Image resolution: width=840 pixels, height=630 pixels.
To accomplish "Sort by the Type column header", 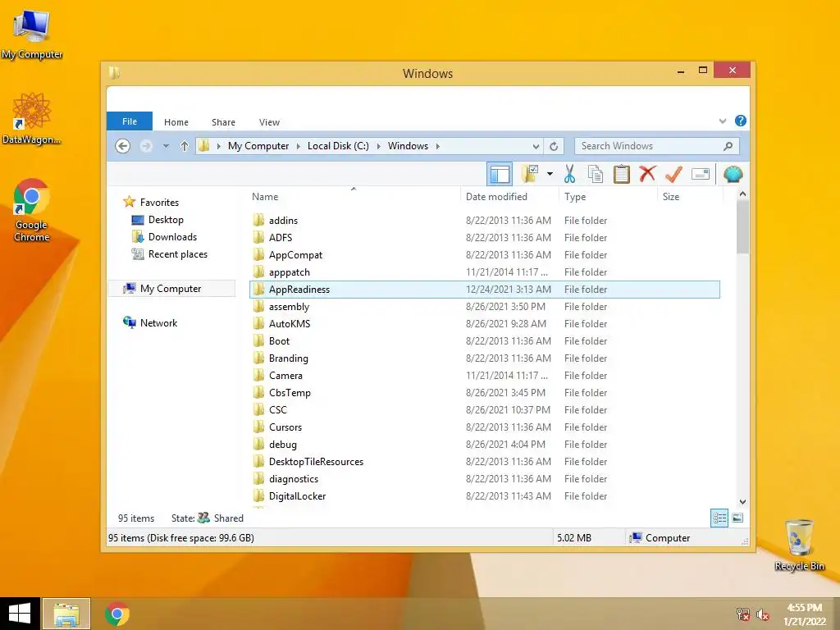I will (575, 197).
